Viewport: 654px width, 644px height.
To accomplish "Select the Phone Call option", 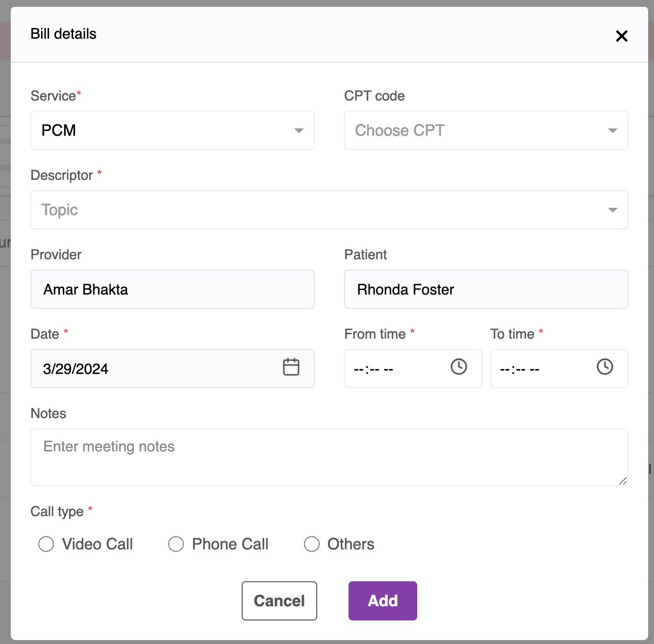I will point(176,544).
